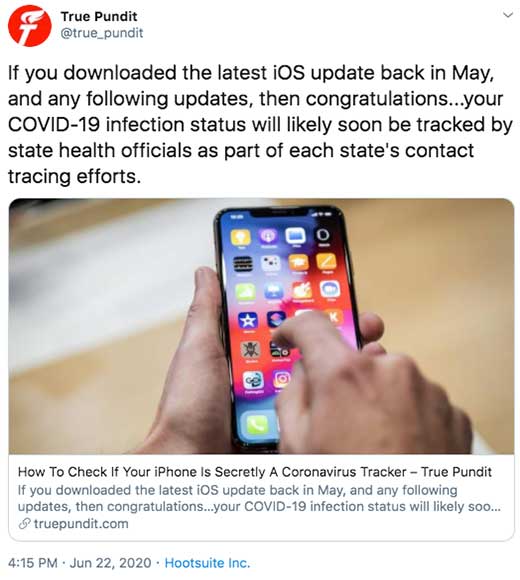Click the tweet body text about iOS update
This screenshot has width=520, height=580.
[260, 124]
